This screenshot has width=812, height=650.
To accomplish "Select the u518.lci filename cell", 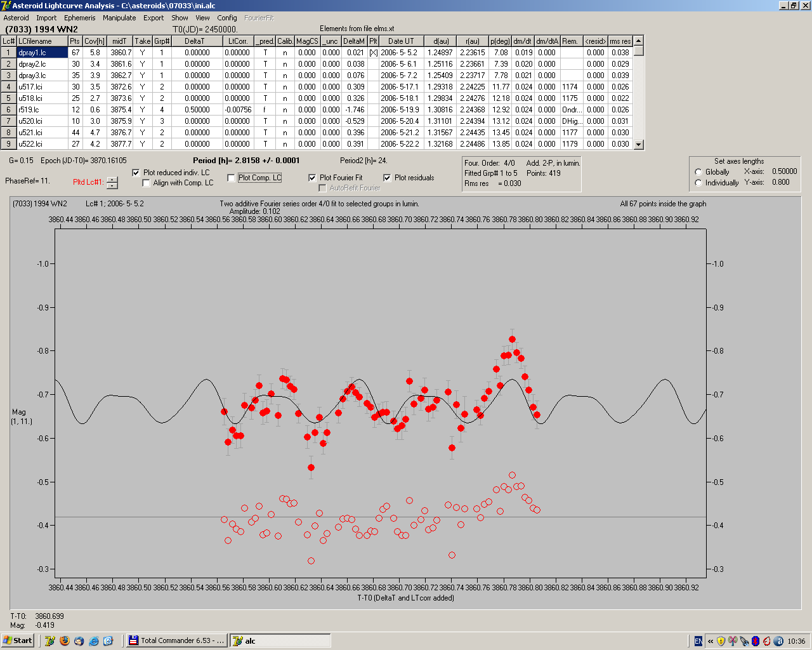I will [43, 98].
